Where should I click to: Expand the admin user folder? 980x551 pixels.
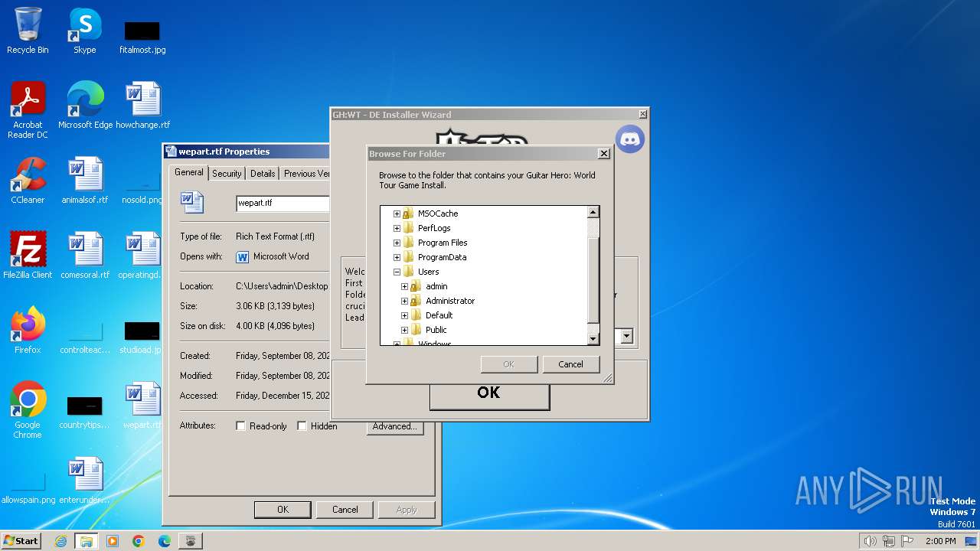tap(404, 286)
